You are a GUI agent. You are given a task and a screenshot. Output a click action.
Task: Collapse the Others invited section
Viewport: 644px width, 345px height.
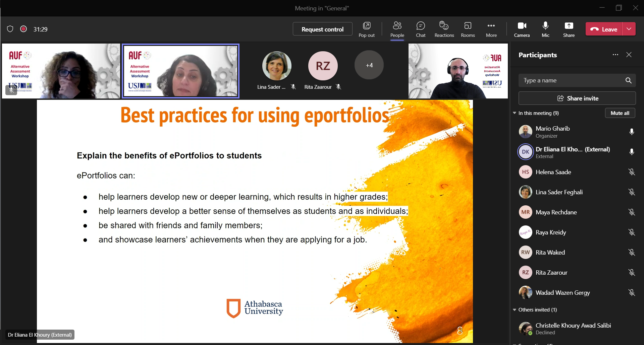click(x=515, y=310)
